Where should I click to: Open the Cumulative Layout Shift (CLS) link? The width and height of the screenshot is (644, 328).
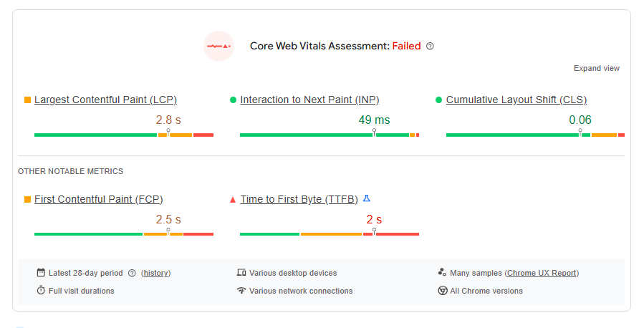516,100
